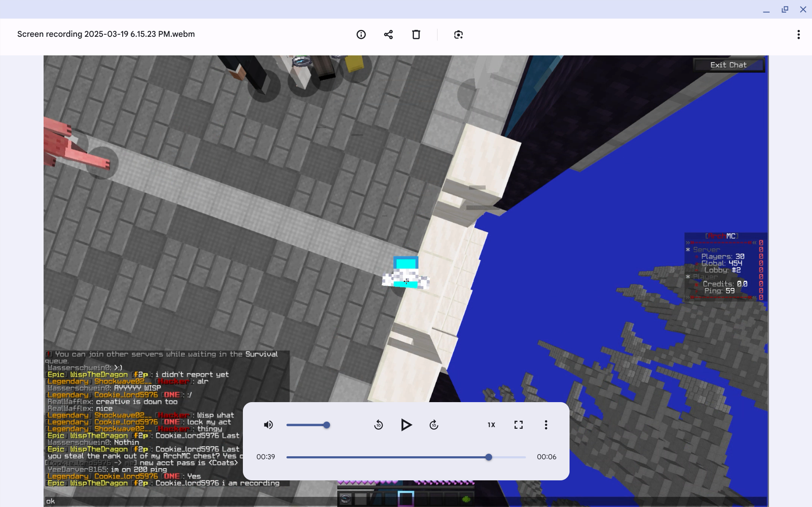Screen dimensions: 812x507
Task: Restore the gallery window size
Action: pos(784,9)
